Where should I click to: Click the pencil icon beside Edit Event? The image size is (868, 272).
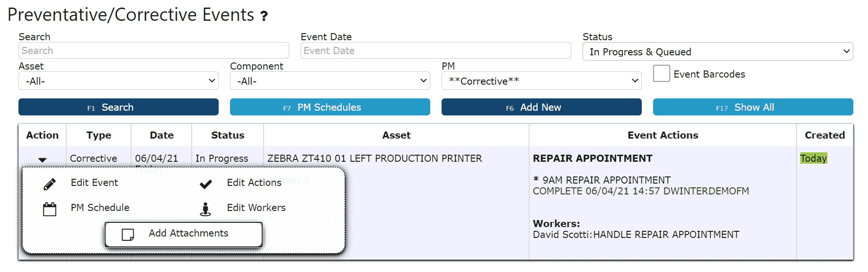coord(50,184)
